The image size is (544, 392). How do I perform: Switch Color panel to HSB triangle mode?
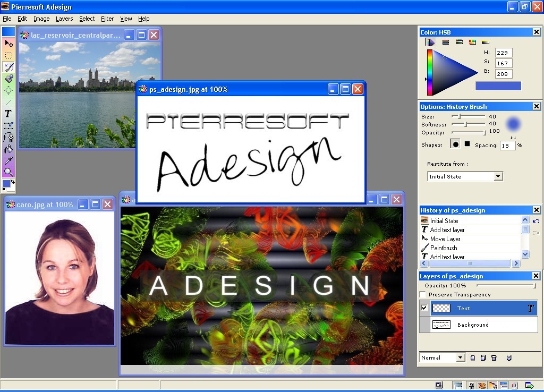tap(430, 42)
